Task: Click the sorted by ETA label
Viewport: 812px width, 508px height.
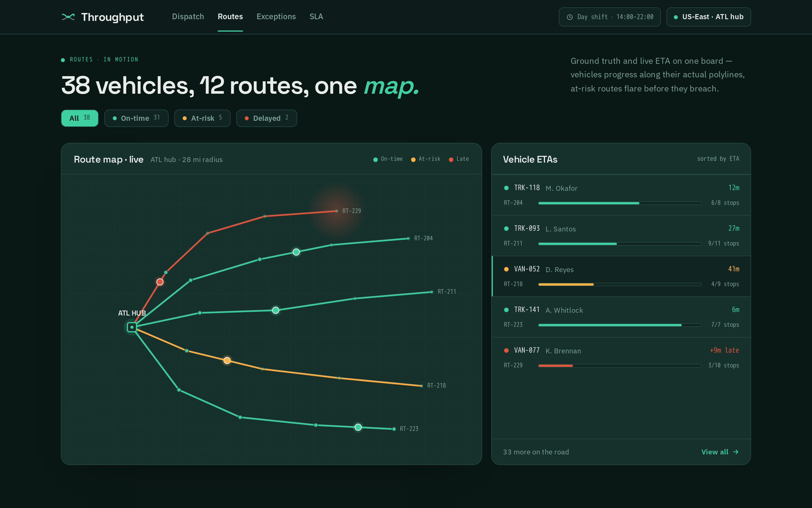Action: pos(718,159)
